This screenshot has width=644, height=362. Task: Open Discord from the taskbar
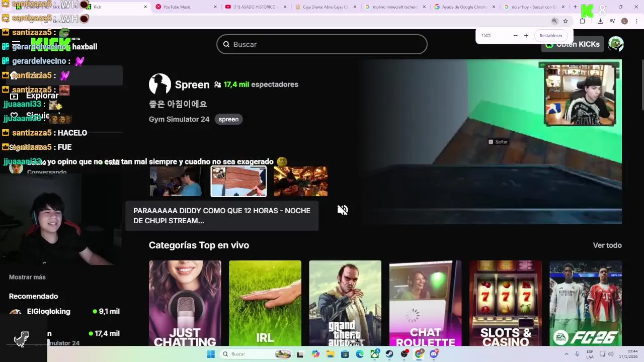point(434,354)
